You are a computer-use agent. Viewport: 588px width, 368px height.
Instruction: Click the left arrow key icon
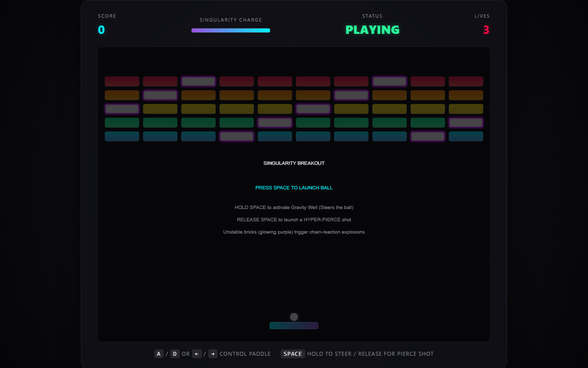[196, 354]
